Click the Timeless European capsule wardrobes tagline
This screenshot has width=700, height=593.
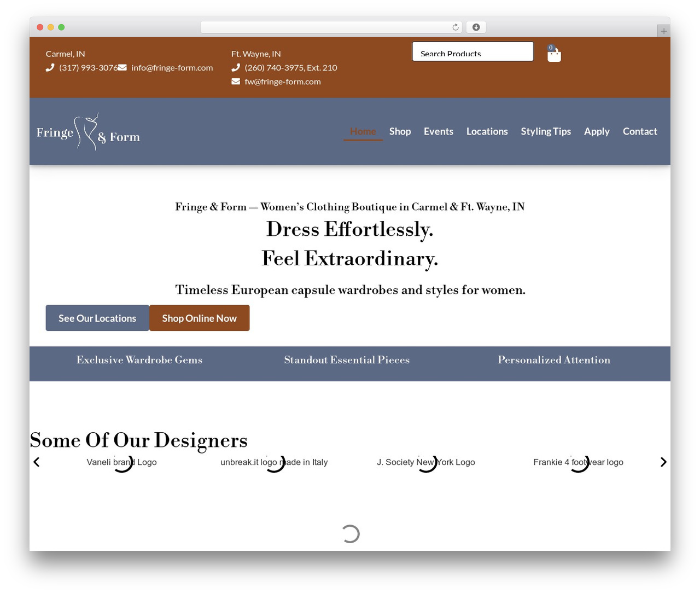[x=350, y=290]
